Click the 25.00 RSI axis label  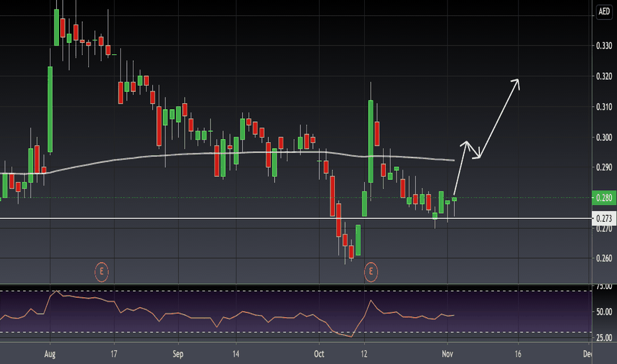click(x=604, y=338)
